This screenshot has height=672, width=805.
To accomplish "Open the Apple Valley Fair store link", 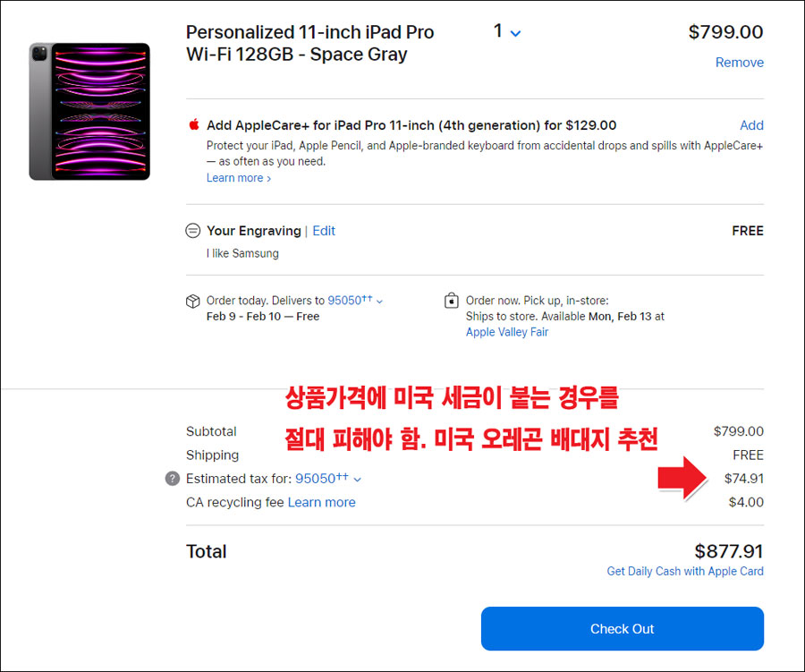I will click(x=507, y=332).
